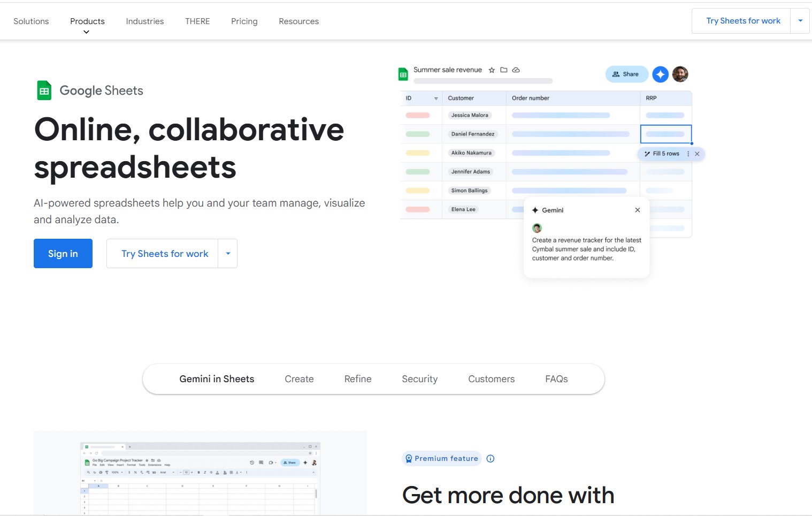Click the Order number column header
Screen dimensions: 812x516
[x=531, y=98]
